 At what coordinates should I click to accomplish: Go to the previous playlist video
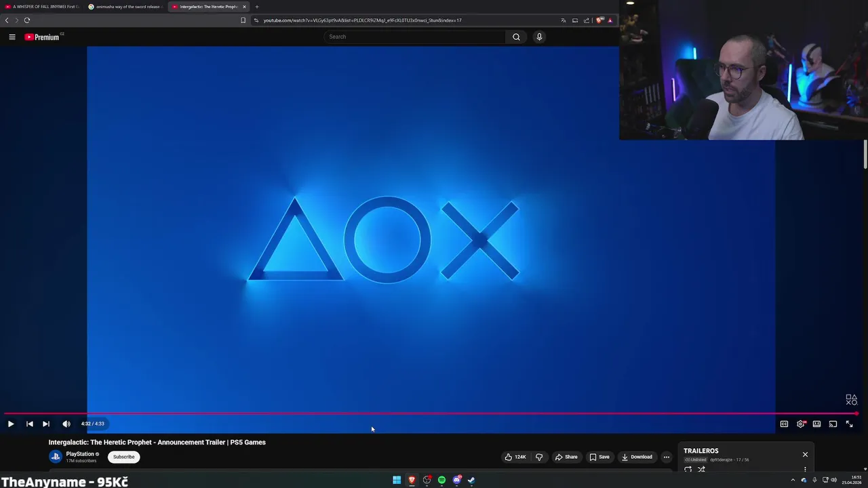30,424
